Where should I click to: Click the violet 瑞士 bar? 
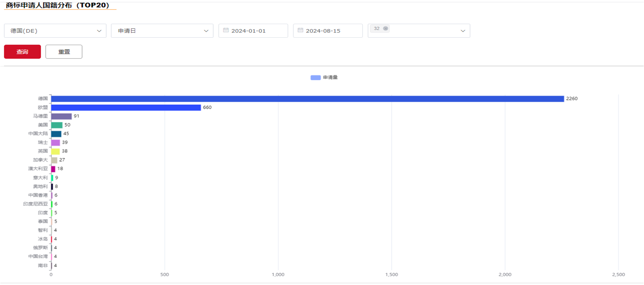click(x=56, y=142)
